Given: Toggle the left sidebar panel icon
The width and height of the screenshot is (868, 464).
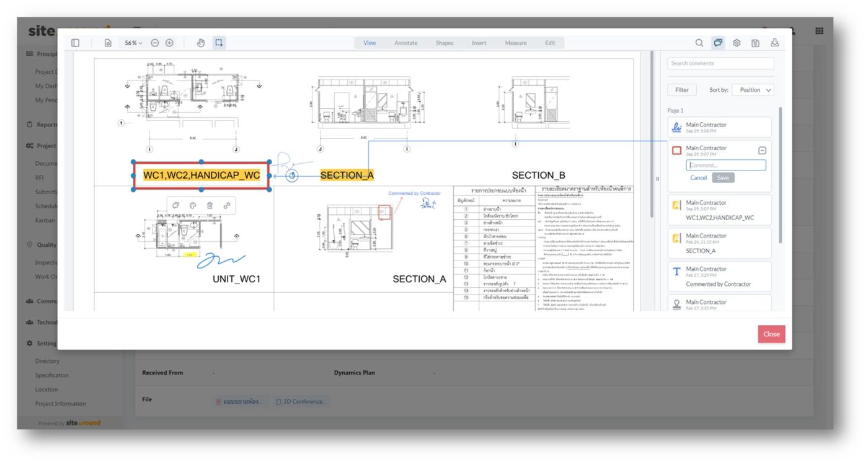Looking at the screenshot, I should [75, 43].
